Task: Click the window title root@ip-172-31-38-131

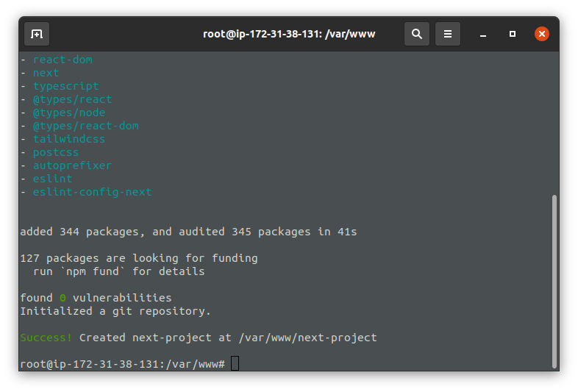Action: coord(289,34)
